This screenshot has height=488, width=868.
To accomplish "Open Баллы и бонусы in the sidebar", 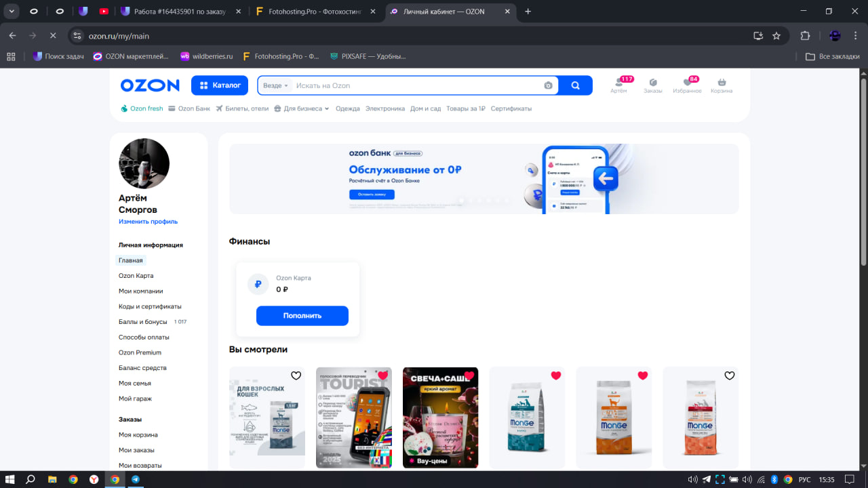I will pyautogui.click(x=143, y=322).
